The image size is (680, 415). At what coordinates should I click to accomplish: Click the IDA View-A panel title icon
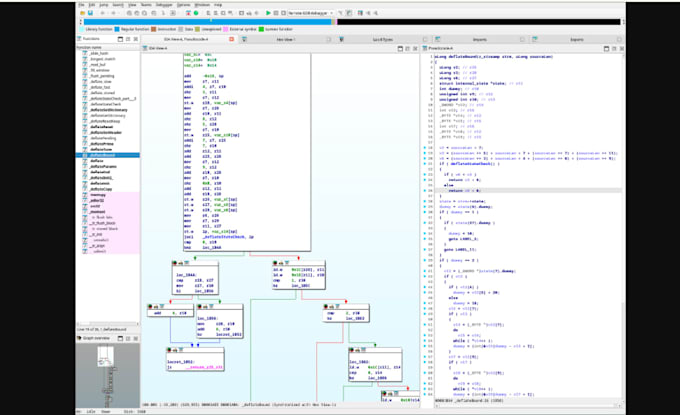tap(145, 48)
